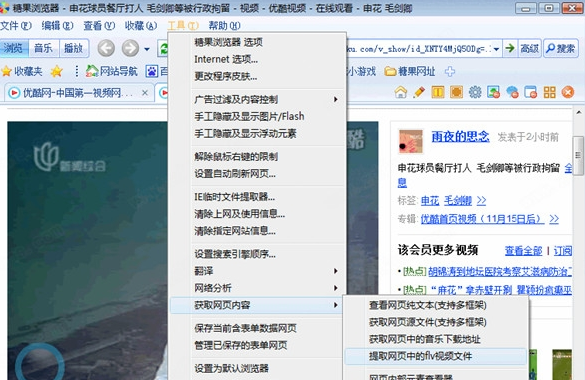Choose Internet 选项 from the menu
585x380 pixels.
257,59
